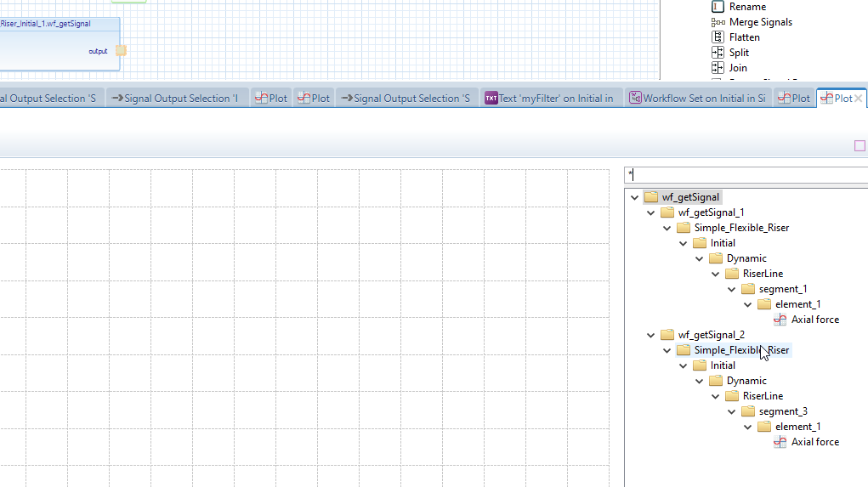Viewport: 868px width, 487px height.
Task: Close the active Plot tab
Action: tap(858, 99)
